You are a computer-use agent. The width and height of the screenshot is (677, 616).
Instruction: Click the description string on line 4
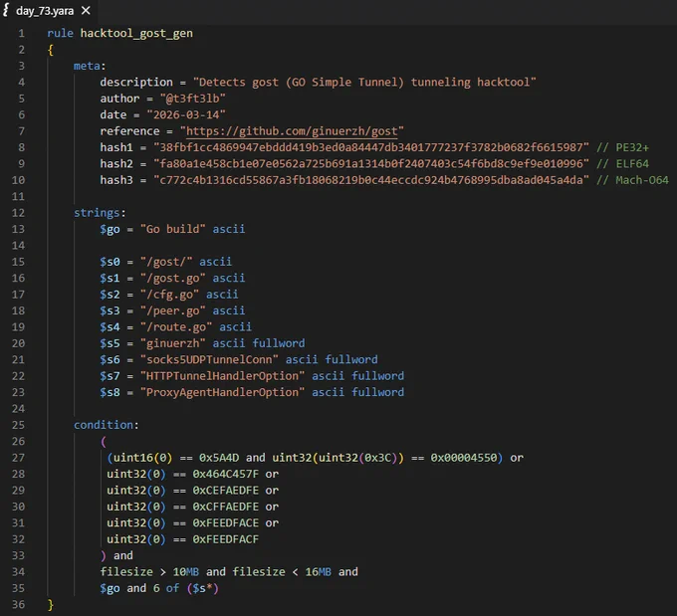[364, 82]
